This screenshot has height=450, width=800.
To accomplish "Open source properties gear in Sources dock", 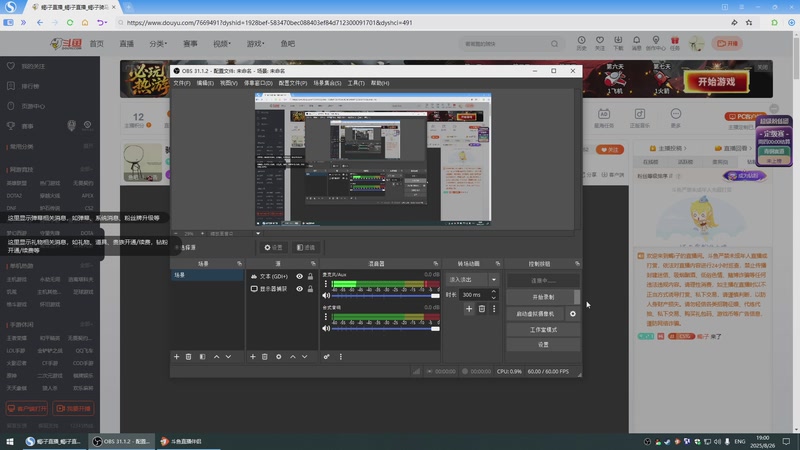I will point(279,357).
